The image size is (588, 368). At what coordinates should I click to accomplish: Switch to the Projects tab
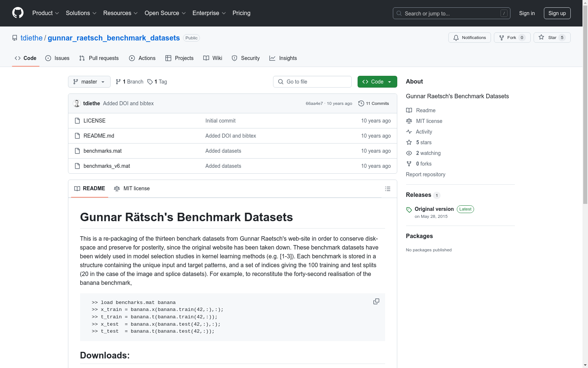[179, 58]
